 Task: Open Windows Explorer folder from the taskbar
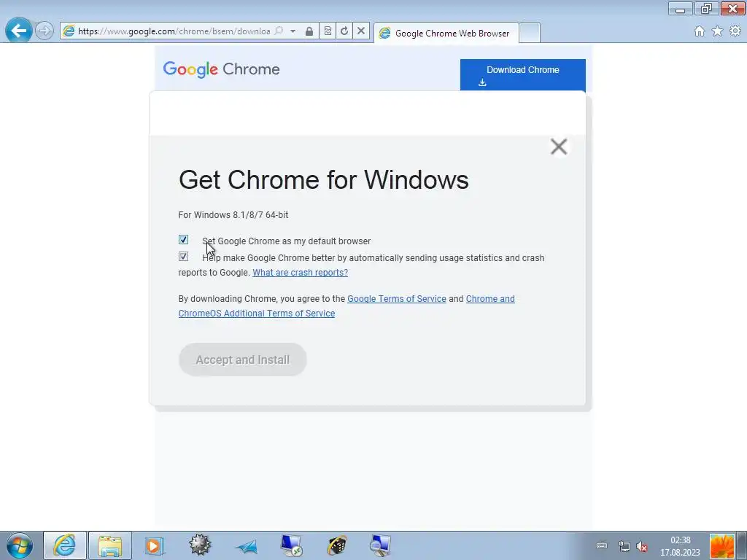click(x=110, y=545)
